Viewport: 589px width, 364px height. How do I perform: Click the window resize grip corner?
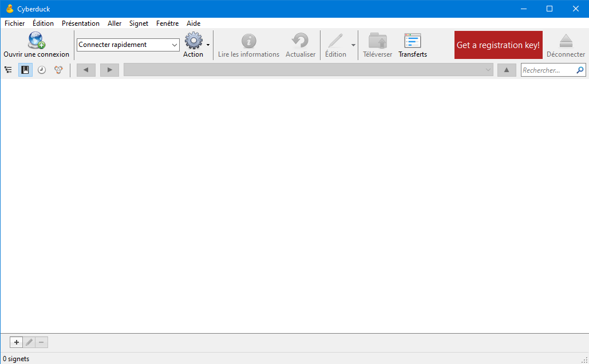[584, 360]
